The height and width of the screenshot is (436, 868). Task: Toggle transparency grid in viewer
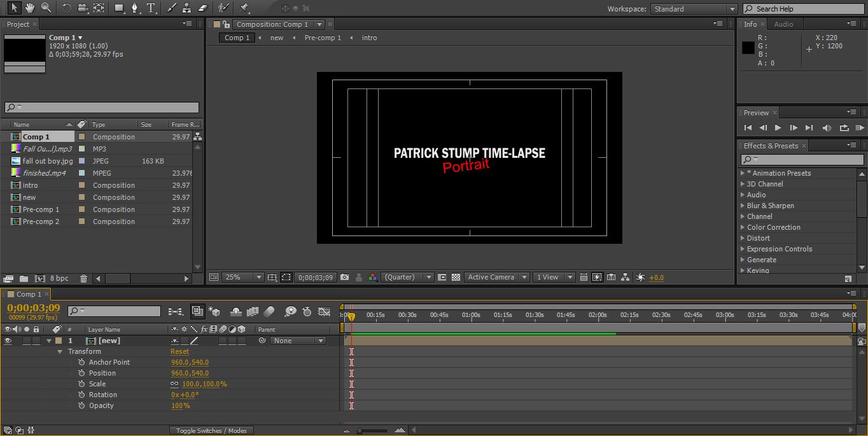[x=456, y=278]
